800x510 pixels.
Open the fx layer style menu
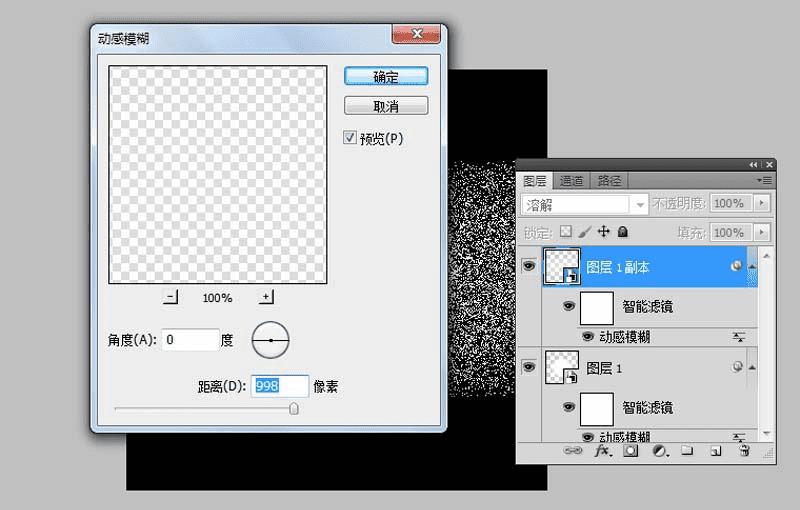(x=604, y=451)
